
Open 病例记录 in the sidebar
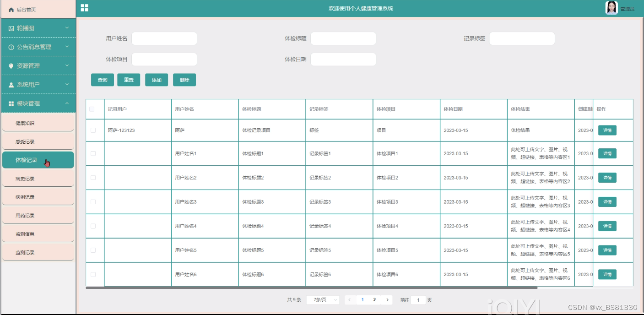[38, 197]
